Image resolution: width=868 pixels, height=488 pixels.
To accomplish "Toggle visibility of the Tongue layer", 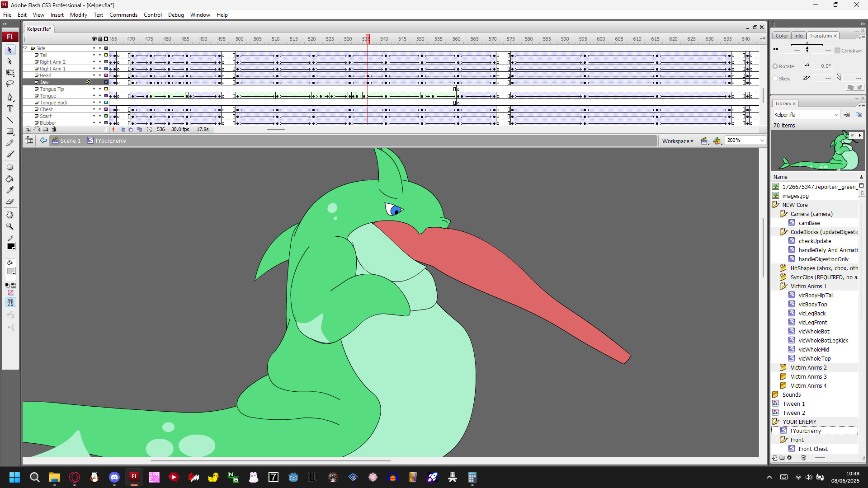I will (x=94, y=96).
